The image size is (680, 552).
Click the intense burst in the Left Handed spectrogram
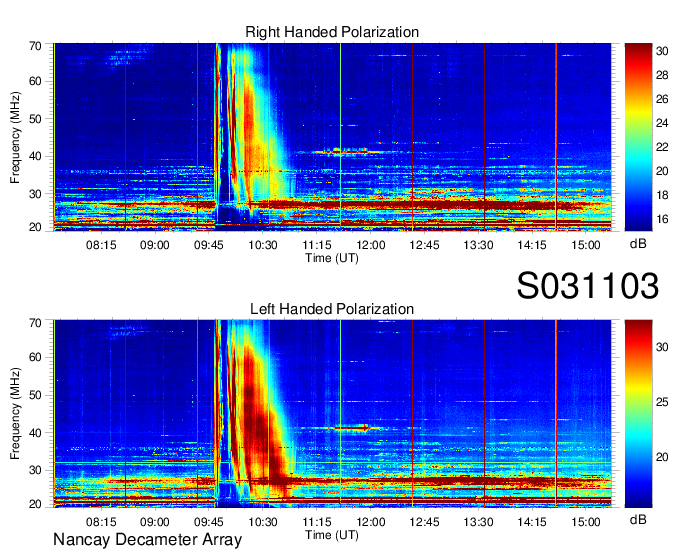coord(256,412)
